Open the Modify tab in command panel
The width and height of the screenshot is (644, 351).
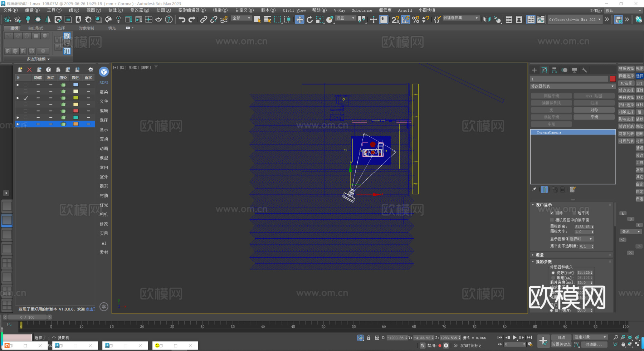pyautogui.click(x=544, y=70)
